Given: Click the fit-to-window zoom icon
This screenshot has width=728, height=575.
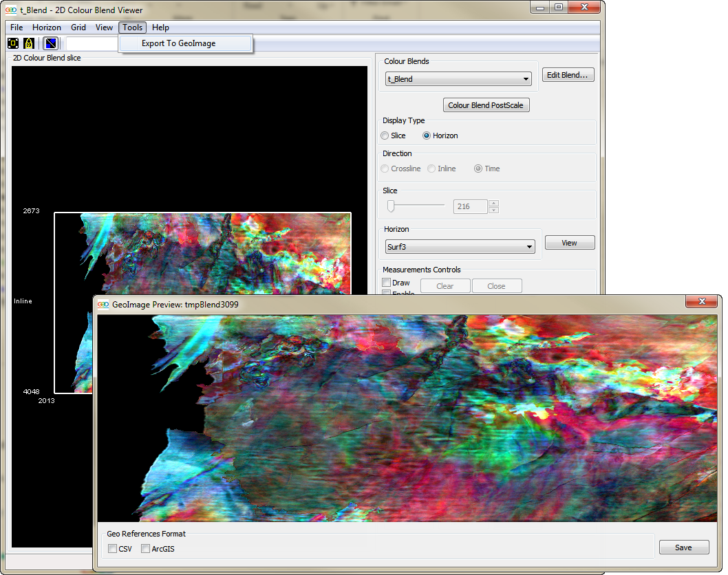Looking at the screenshot, I should click(13, 43).
